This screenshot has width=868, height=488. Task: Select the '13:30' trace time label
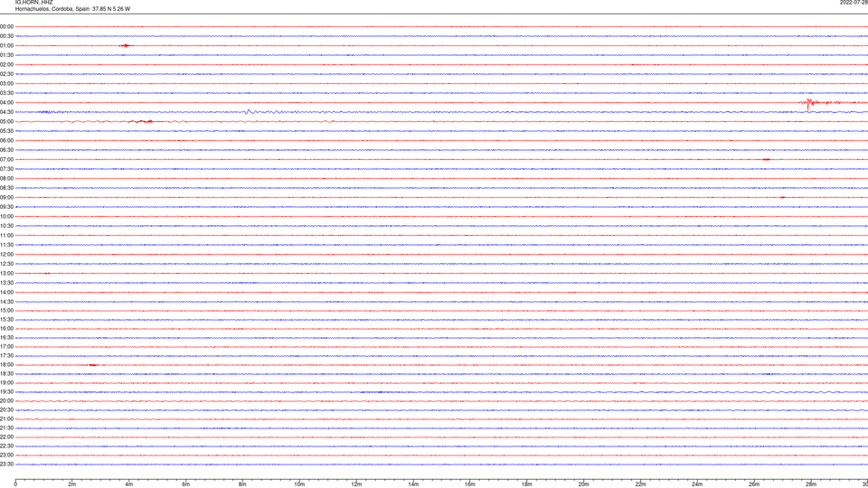click(6, 283)
